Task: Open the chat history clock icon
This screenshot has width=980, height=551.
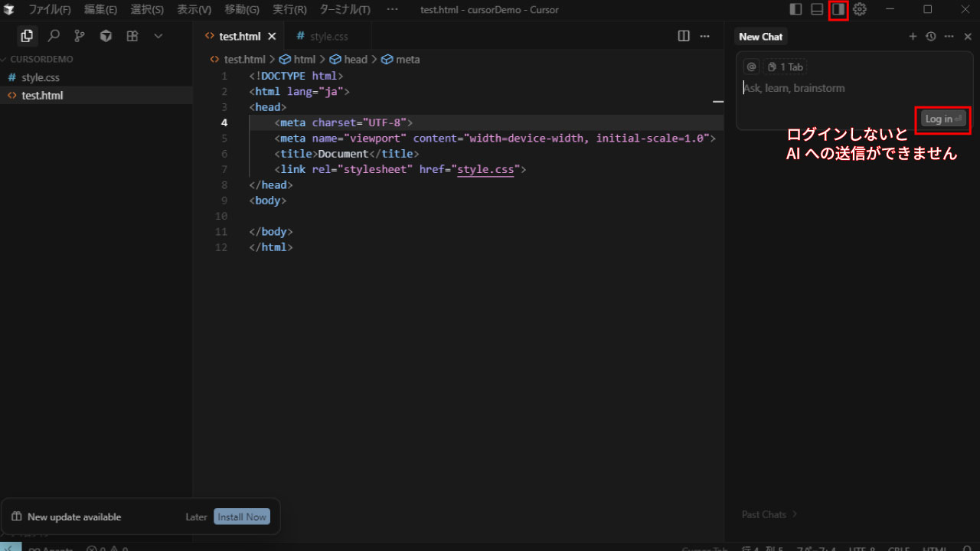Action: point(931,36)
